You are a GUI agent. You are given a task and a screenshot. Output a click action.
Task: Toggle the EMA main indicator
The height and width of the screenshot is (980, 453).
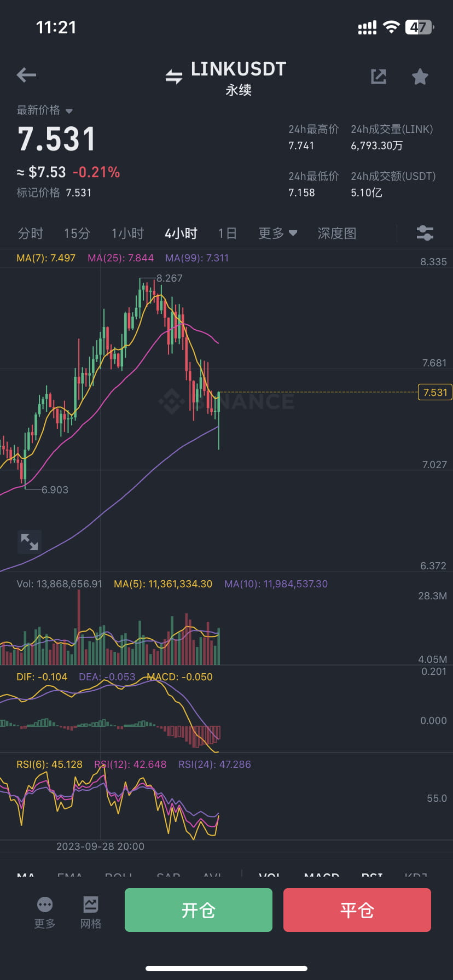click(x=69, y=875)
